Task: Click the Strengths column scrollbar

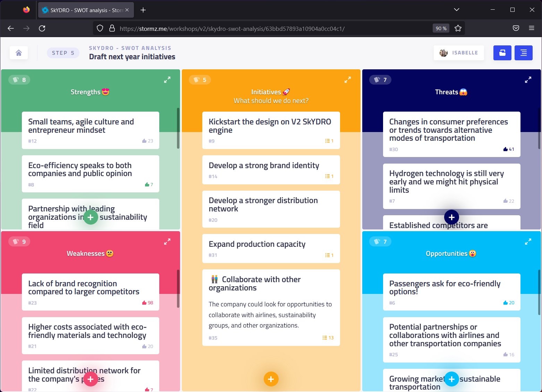Action: click(x=178, y=128)
